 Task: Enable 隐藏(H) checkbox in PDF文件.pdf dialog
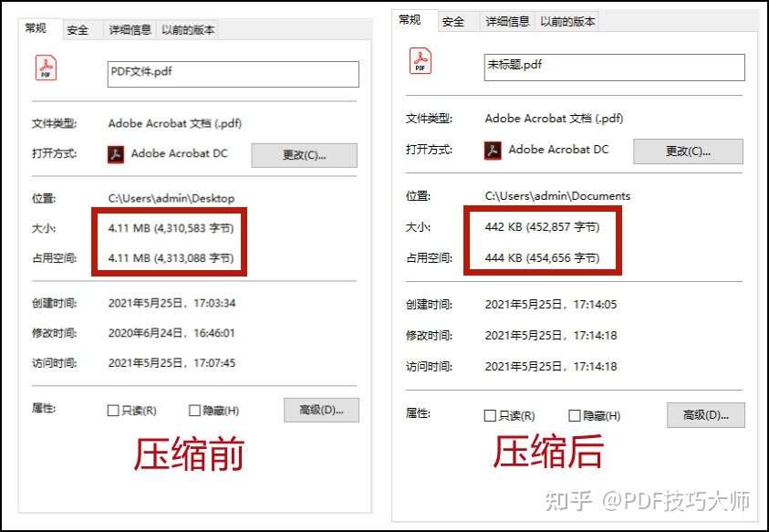coord(194,411)
